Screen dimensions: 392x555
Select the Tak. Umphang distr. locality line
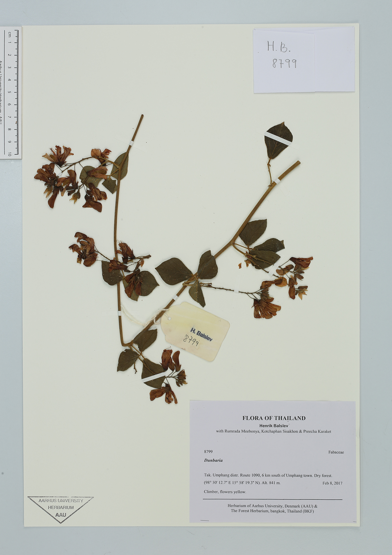pyautogui.click(x=268, y=475)
